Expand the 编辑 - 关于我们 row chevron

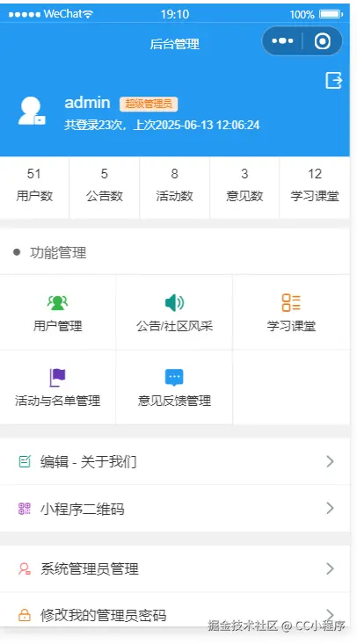(x=330, y=461)
